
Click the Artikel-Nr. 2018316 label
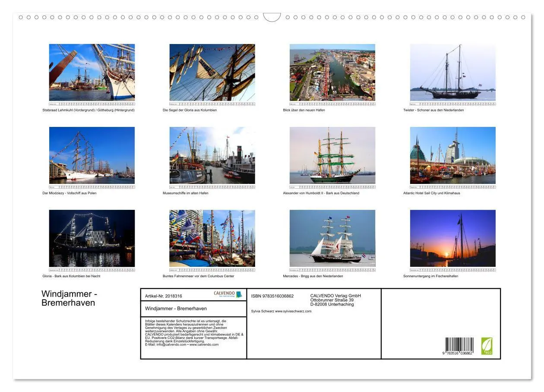[164, 296]
